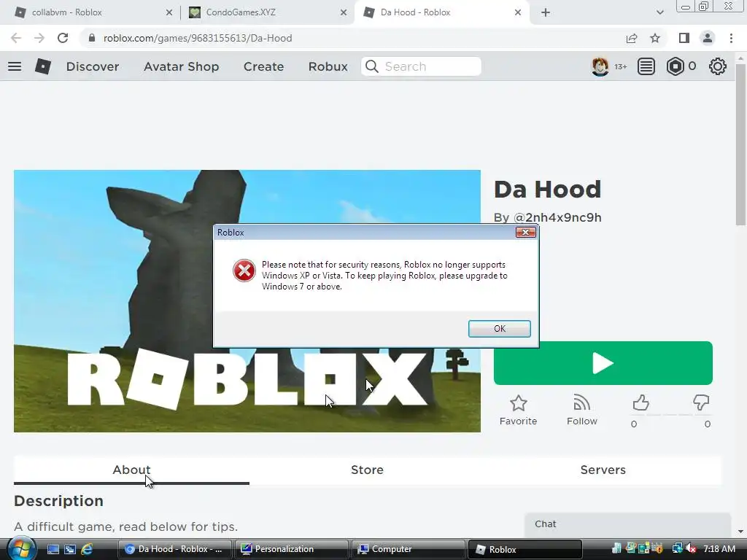The image size is (747, 560).
Task: Click the muted volume tray icon
Action: point(691,548)
